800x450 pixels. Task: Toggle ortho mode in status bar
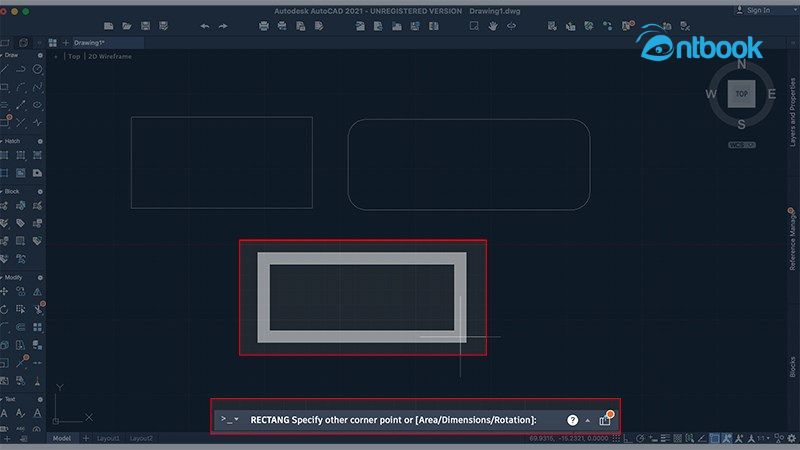(x=628, y=438)
